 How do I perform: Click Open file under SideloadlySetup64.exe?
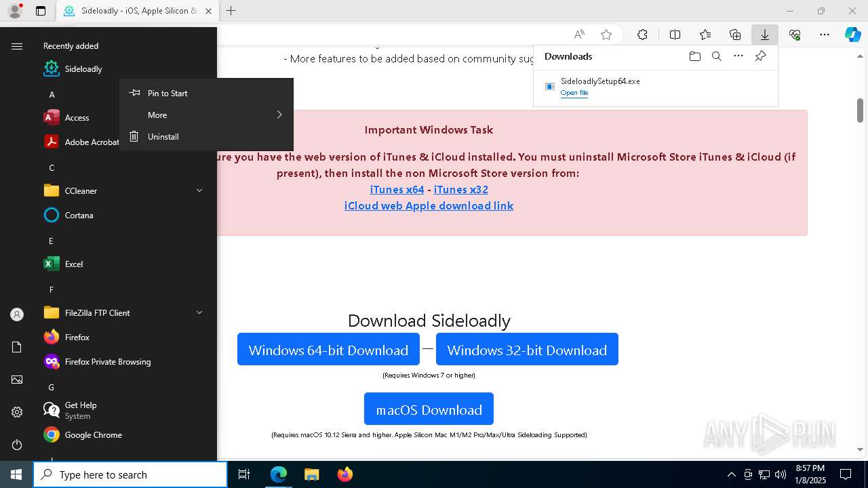coord(574,93)
